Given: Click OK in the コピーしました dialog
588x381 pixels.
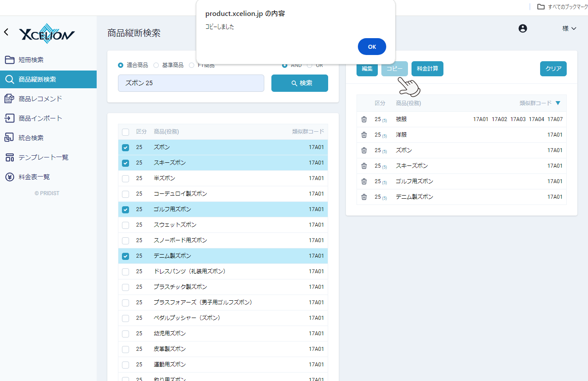Looking at the screenshot, I should (x=372, y=47).
